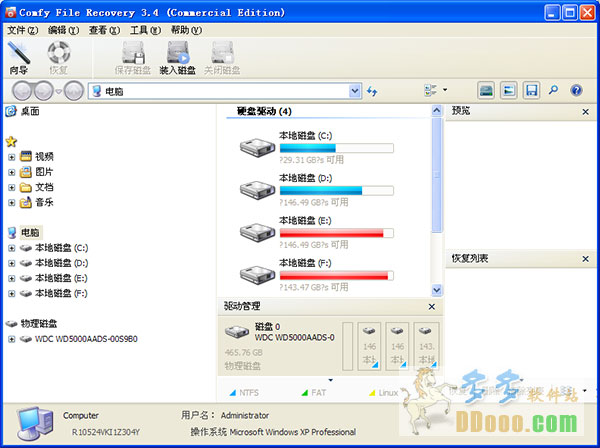Screen dimensions: 600x448
Task: Select the first 146 partition block
Action: point(369,346)
